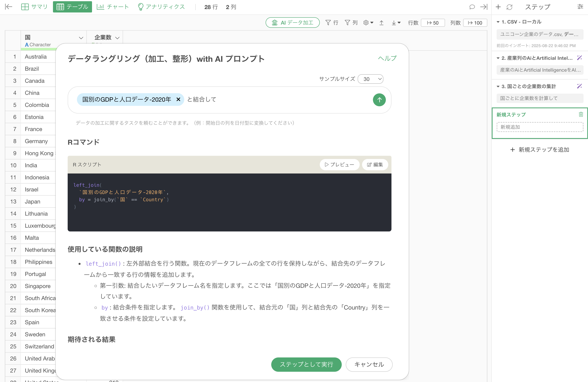Viewport: 588px width, 382px height.
Task: Select the 国ごとに企業数を計算して step description
Action: (x=540, y=98)
